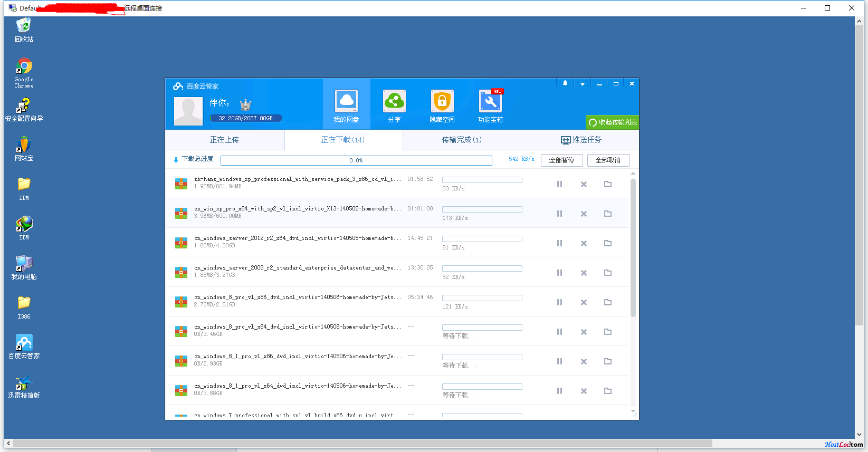Cancel cn_windows_server_2012_r2 download
The height and width of the screenshot is (452, 868).
584,243
